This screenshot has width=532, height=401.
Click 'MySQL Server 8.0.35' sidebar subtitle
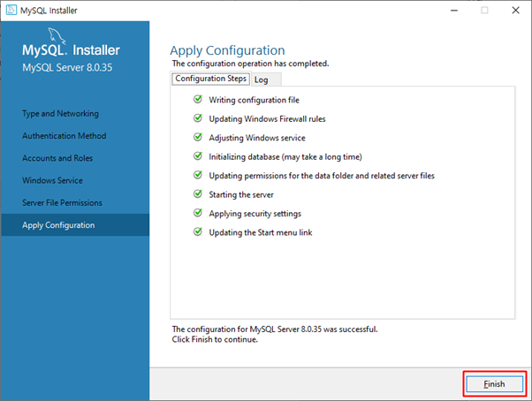pos(67,67)
